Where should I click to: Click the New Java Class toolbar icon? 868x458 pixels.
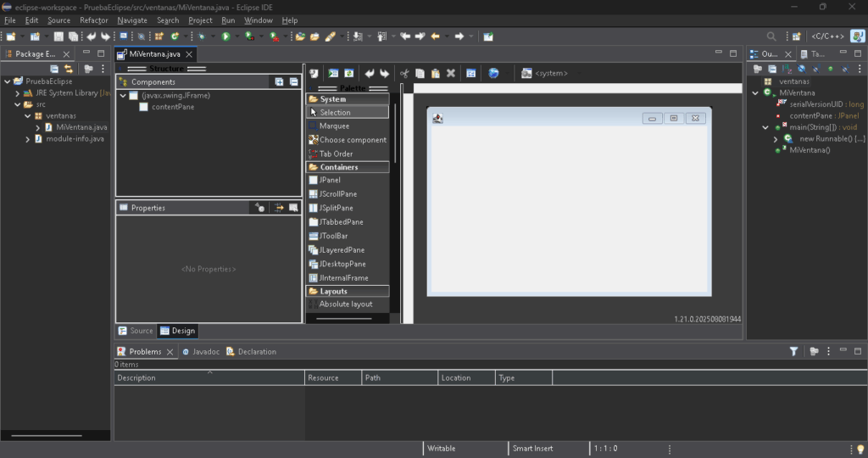coord(175,36)
